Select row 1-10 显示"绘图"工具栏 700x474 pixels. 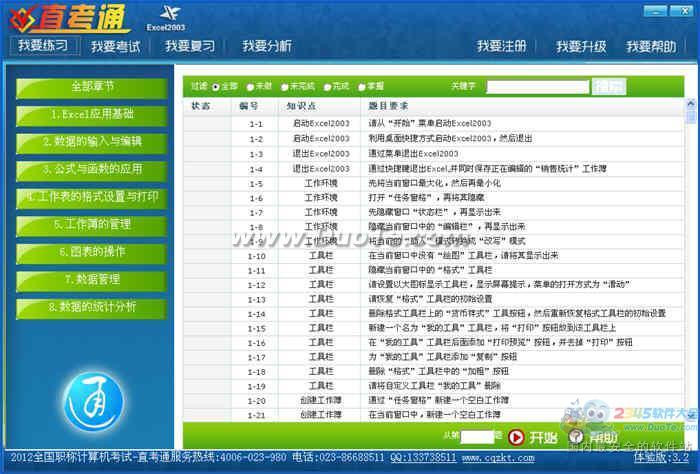(x=433, y=256)
